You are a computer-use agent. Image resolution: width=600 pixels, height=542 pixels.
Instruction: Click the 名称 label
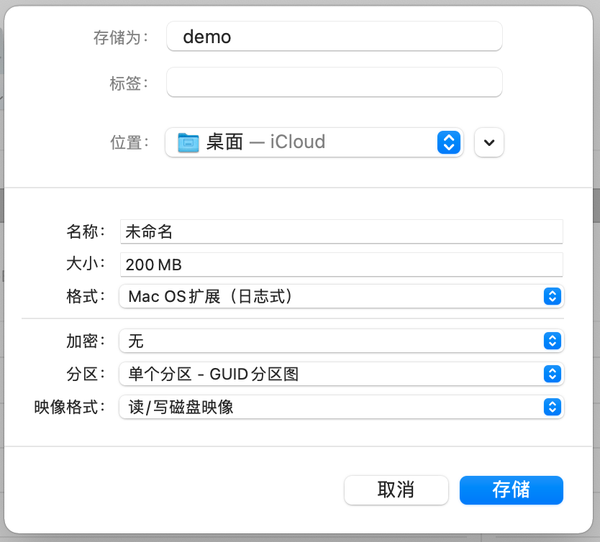(85, 231)
